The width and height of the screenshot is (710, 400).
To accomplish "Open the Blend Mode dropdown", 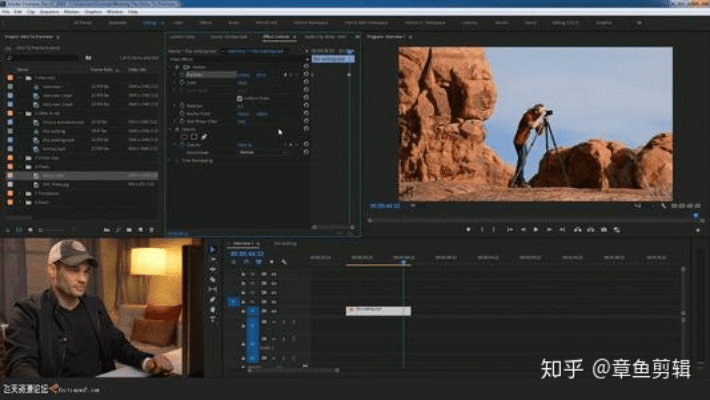I will (x=260, y=152).
